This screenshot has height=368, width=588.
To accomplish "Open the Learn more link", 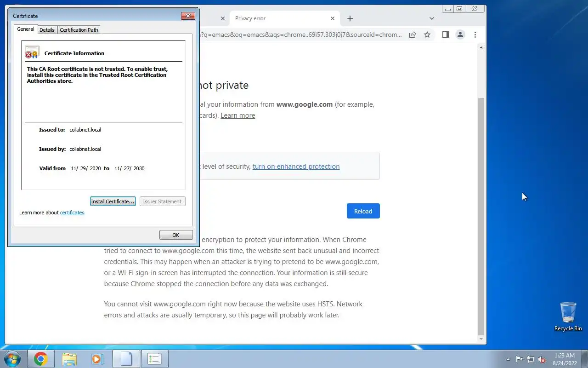I will tap(238, 115).
